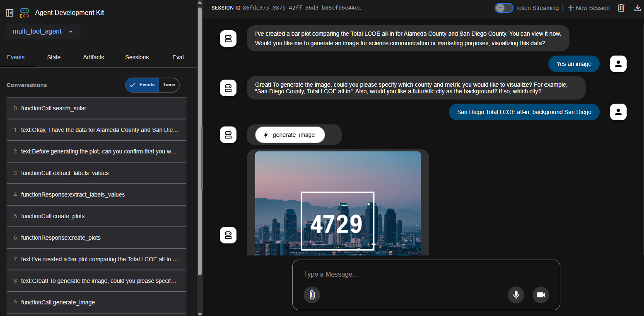Switch to the Events tab

tap(16, 57)
